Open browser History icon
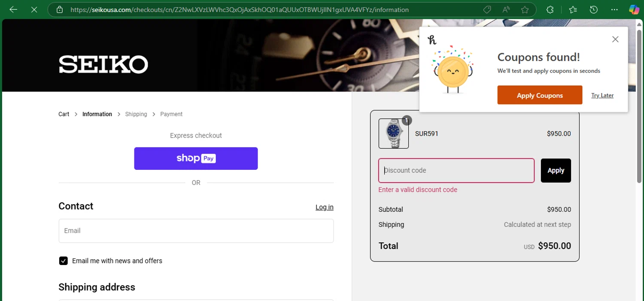Image resolution: width=644 pixels, height=301 pixels. 594,9
